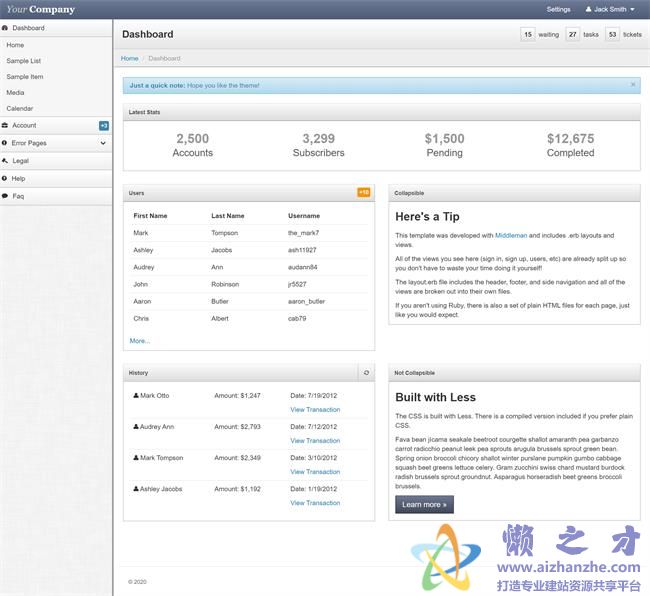Expand the Error Pages submenu chevron

point(103,143)
